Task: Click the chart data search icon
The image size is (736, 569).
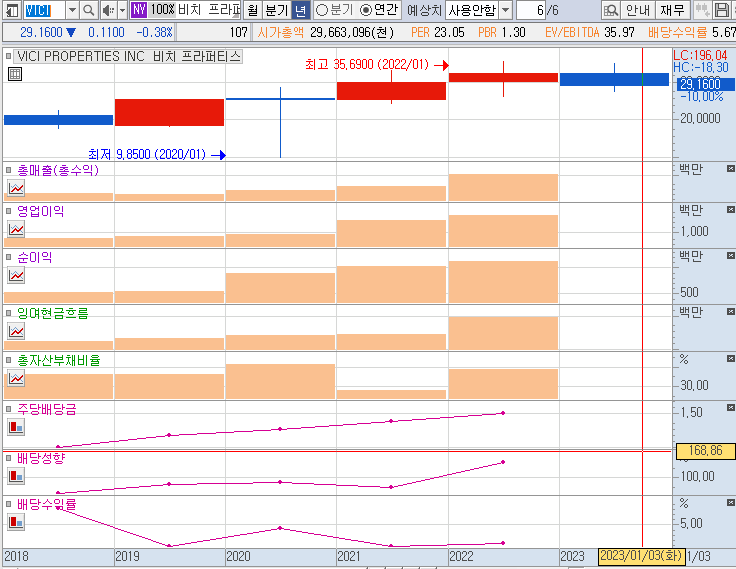Action: pos(611,10)
